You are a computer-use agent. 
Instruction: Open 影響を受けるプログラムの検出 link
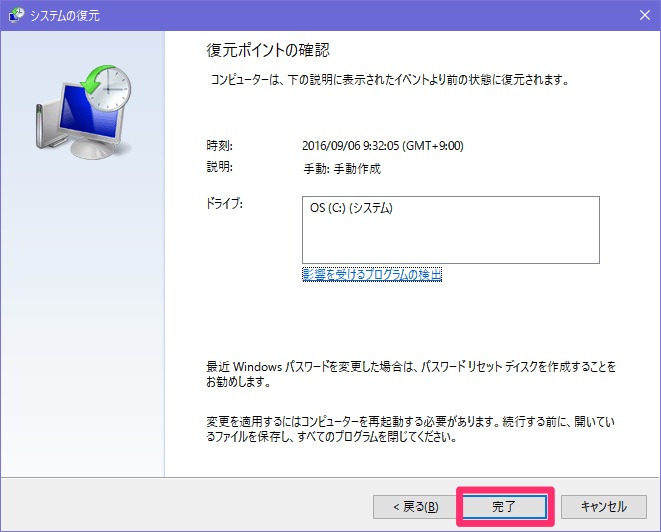(372, 274)
